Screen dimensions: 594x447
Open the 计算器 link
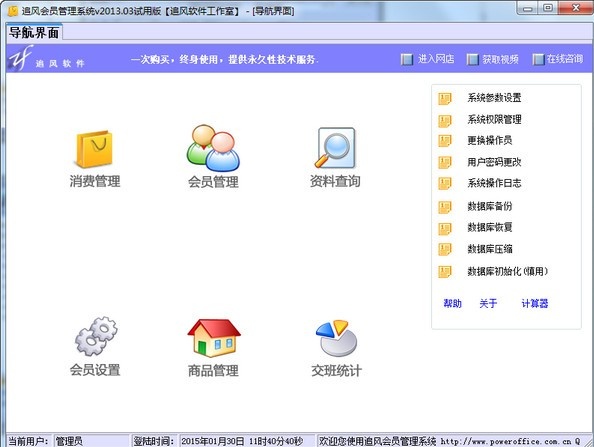pyautogui.click(x=535, y=303)
